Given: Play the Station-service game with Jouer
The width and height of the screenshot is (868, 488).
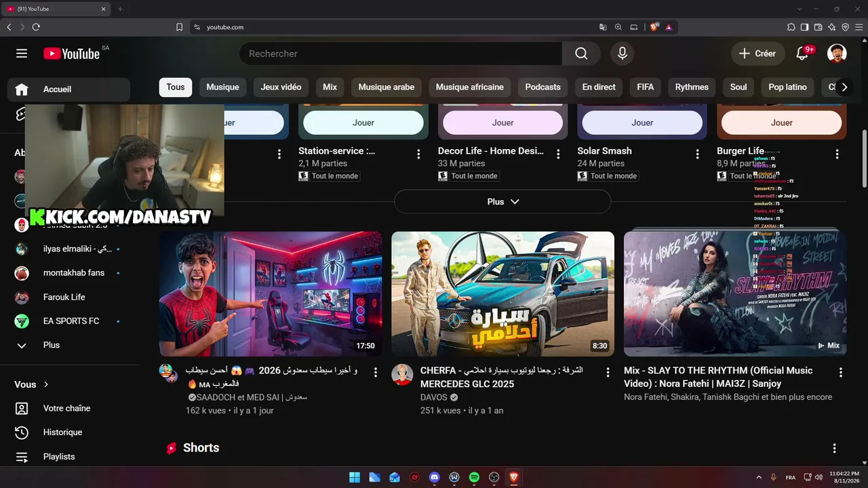Looking at the screenshot, I should [363, 123].
